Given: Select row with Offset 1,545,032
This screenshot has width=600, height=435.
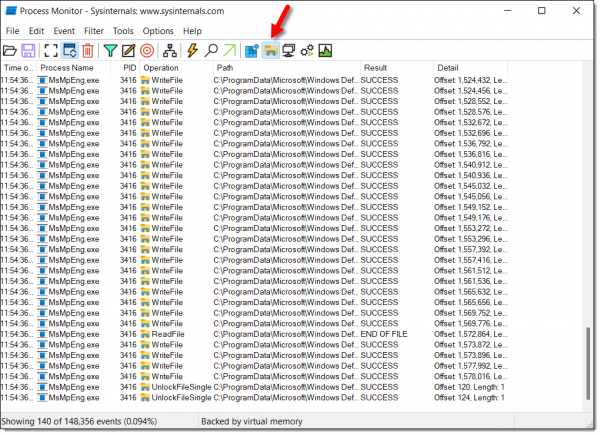Looking at the screenshot, I should [254, 186].
